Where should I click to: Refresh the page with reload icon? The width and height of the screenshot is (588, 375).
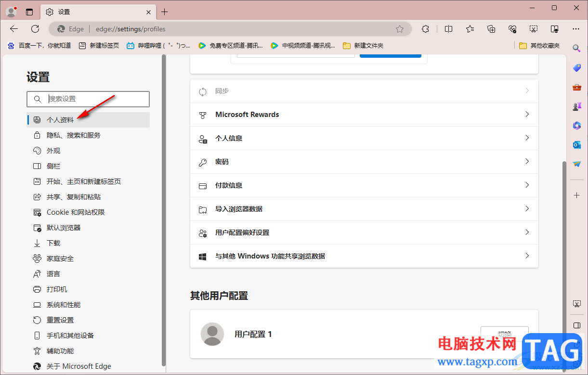35,29
